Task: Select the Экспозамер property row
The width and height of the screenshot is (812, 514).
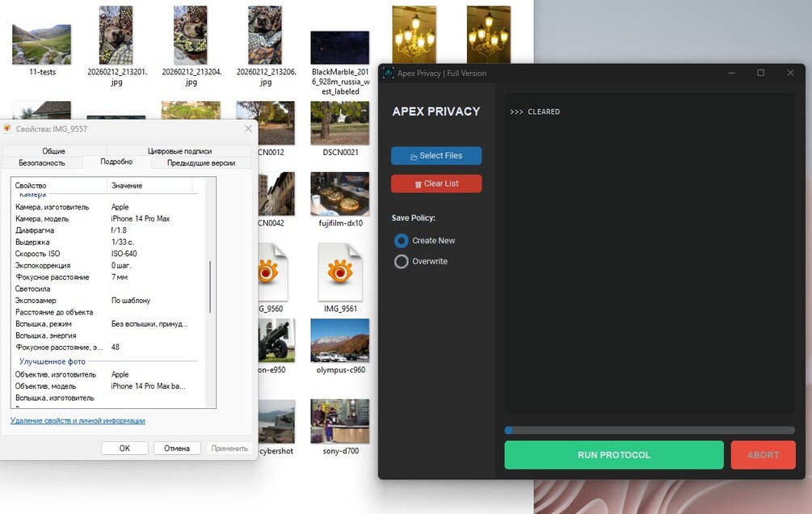Action: (x=107, y=301)
